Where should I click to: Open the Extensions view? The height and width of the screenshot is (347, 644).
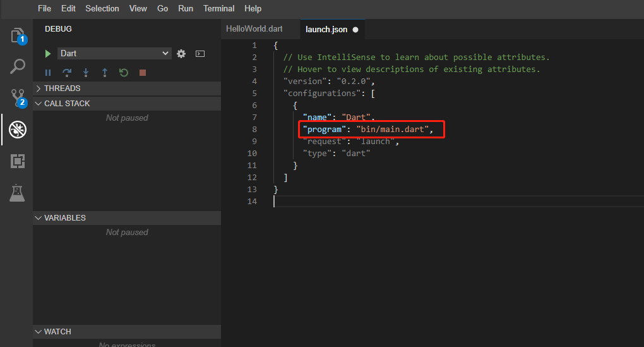tap(18, 161)
